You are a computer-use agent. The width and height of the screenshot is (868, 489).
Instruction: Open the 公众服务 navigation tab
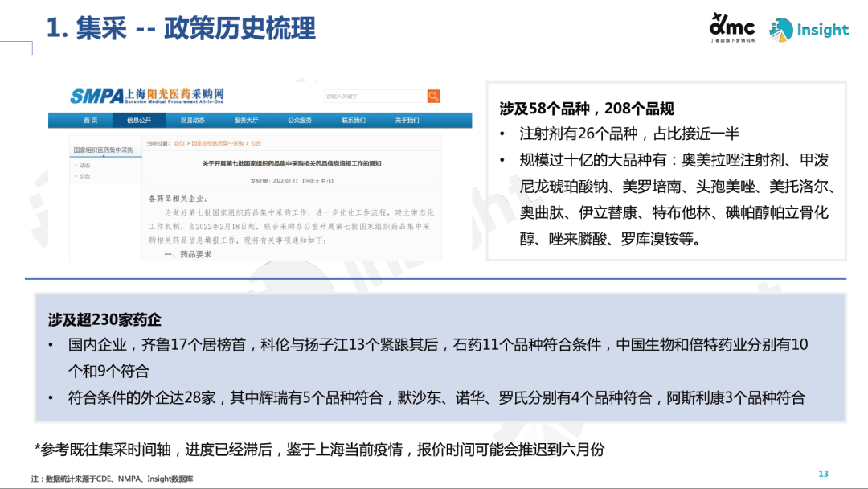point(300,120)
